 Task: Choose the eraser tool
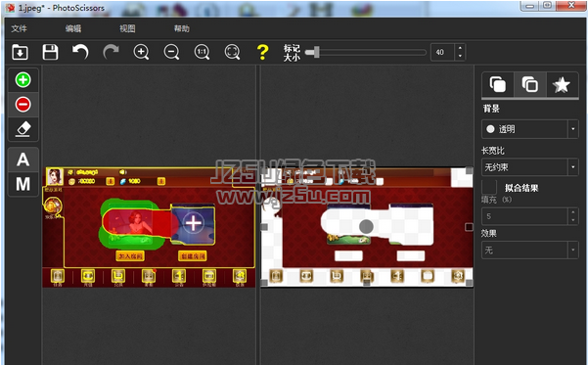(x=23, y=129)
